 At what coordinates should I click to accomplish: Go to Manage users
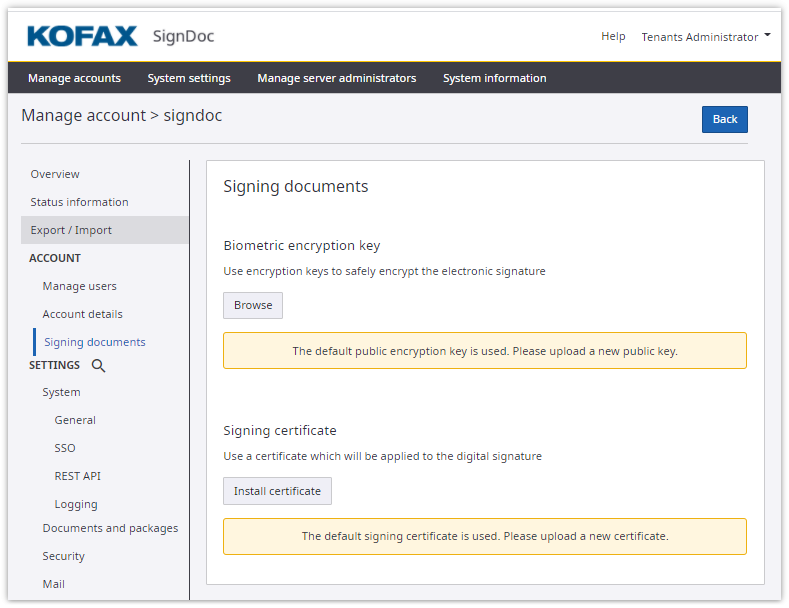point(79,286)
